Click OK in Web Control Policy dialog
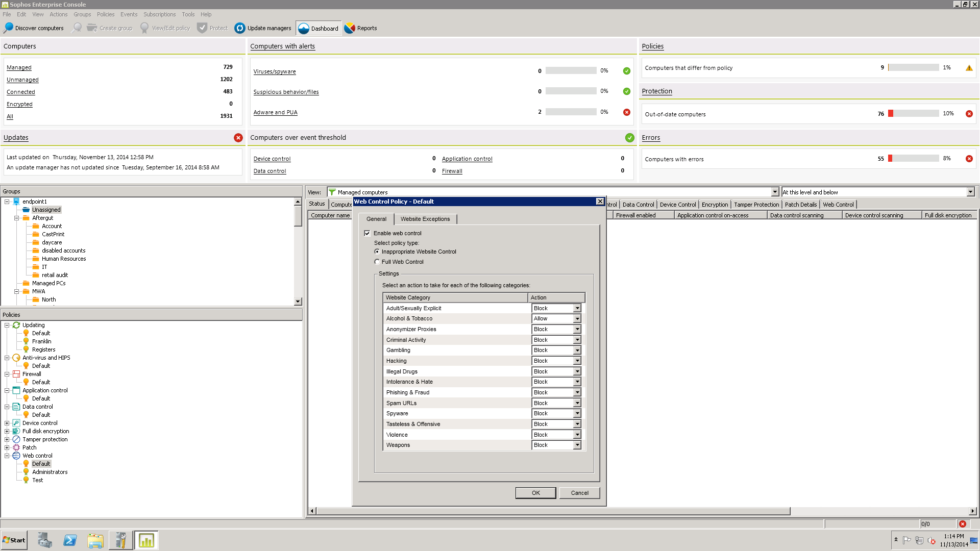Image resolution: width=980 pixels, height=551 pixels. (x=535, y=493)
